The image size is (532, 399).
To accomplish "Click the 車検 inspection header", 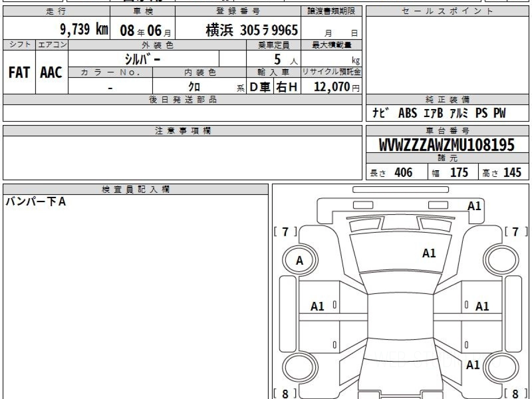I will click(143, 12).
